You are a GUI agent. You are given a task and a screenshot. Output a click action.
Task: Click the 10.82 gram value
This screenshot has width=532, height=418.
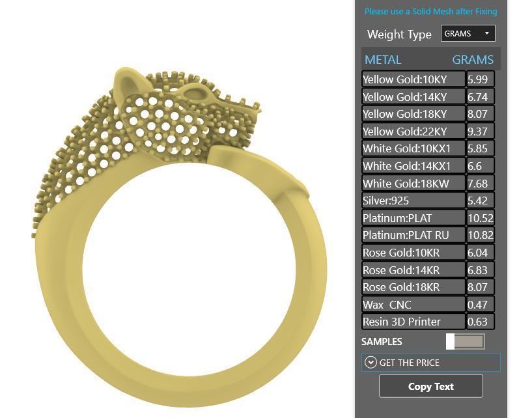point(481,235)
